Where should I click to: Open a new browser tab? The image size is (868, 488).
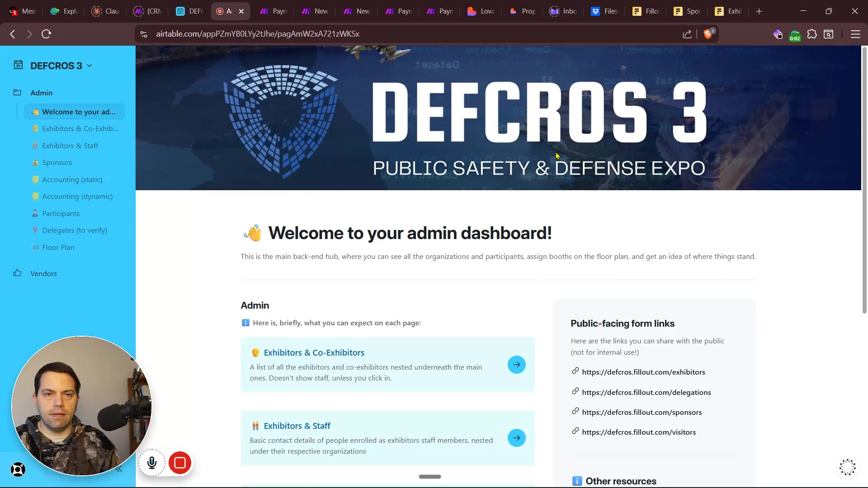coord(759,11)
